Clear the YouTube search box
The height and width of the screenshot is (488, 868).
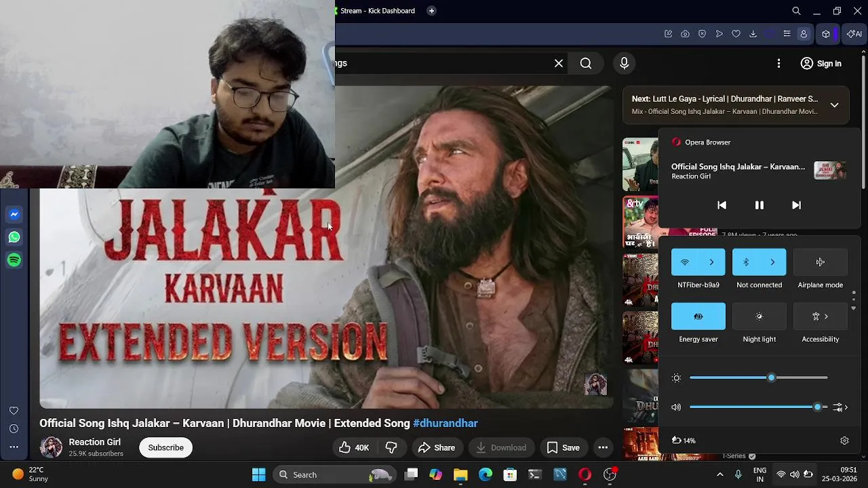click(x=559, y=63)
